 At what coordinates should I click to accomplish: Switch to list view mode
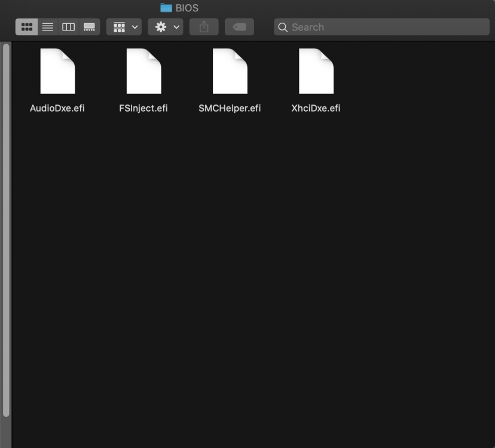[48, 27]
